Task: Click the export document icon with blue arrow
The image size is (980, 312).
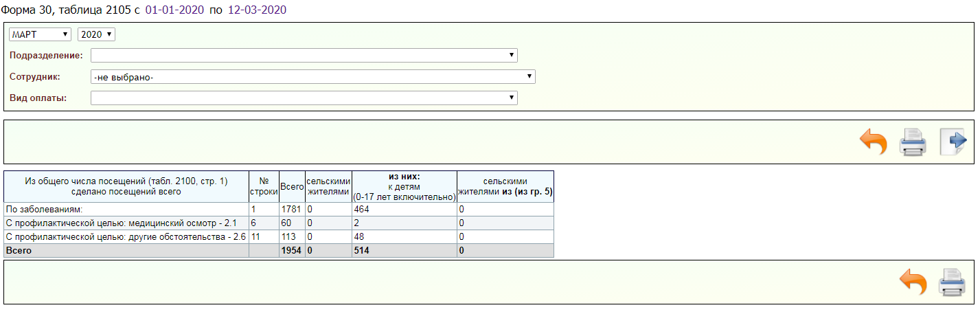Action: click(x=953, y=142)
